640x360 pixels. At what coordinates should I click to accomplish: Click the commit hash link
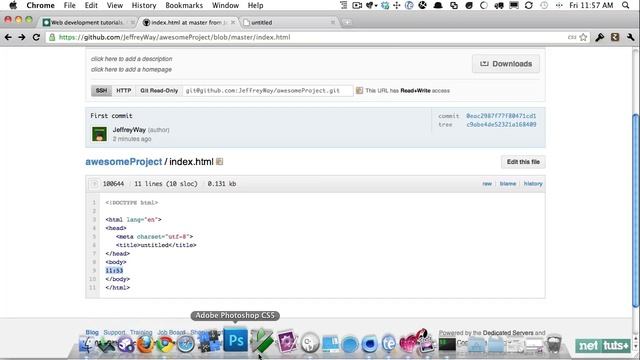pos(501,116)
